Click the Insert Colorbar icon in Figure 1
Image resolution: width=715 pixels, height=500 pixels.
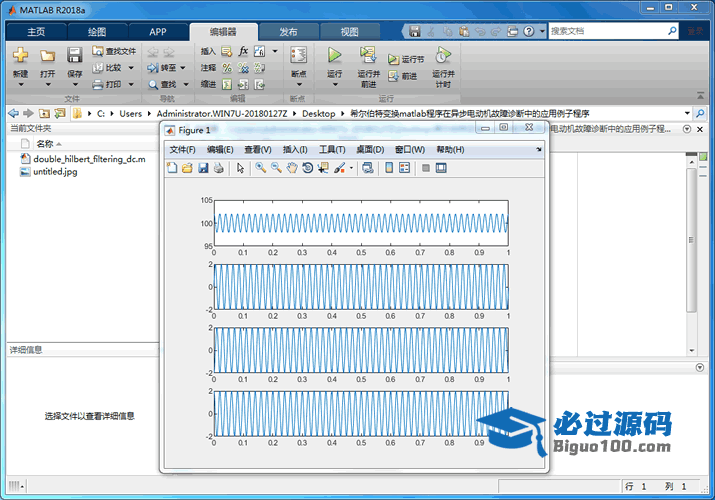click(x=389, y=168)
